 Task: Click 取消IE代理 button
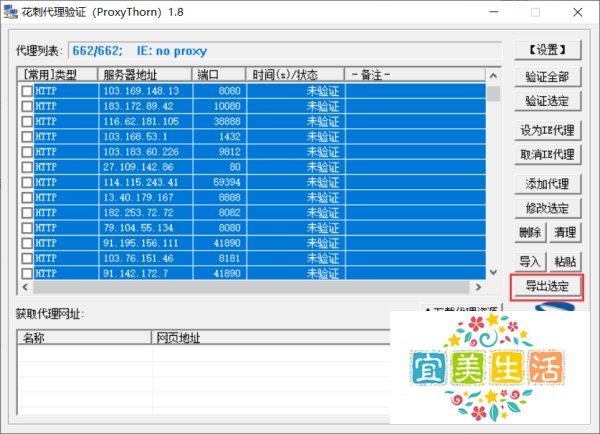(548, 155)
